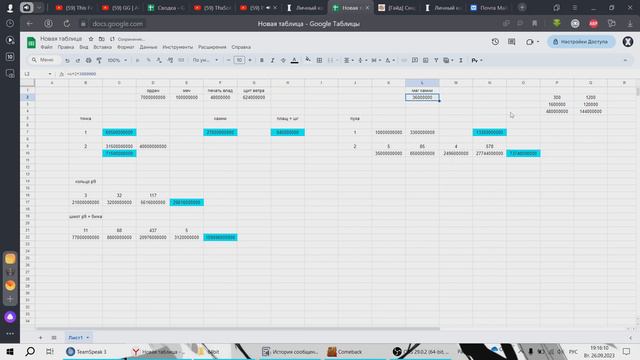640x360 pixels.
Task: Print the spreadsheet via the printer icon
Action: point(88,60)
